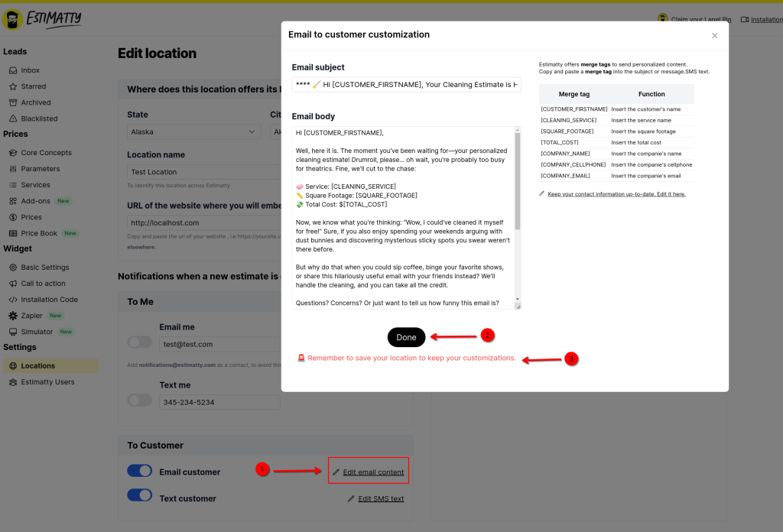Click the pencil icon beside Edit SMS text
Image resolution: width=783 pixels, height=532 pixels.
point(351,498)
